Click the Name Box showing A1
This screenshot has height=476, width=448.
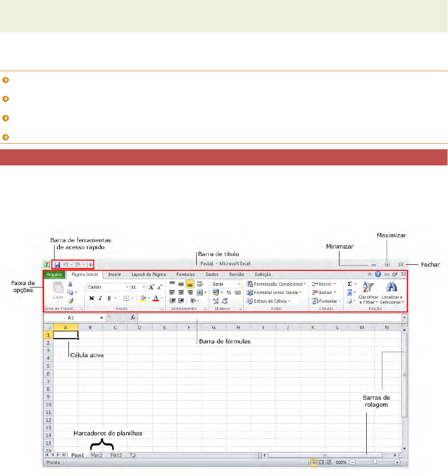tap(72, 317)
